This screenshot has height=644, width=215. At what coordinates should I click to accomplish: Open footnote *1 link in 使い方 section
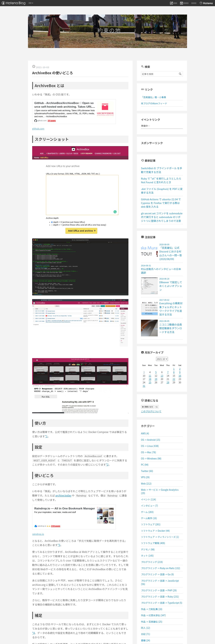click(46, 436)
